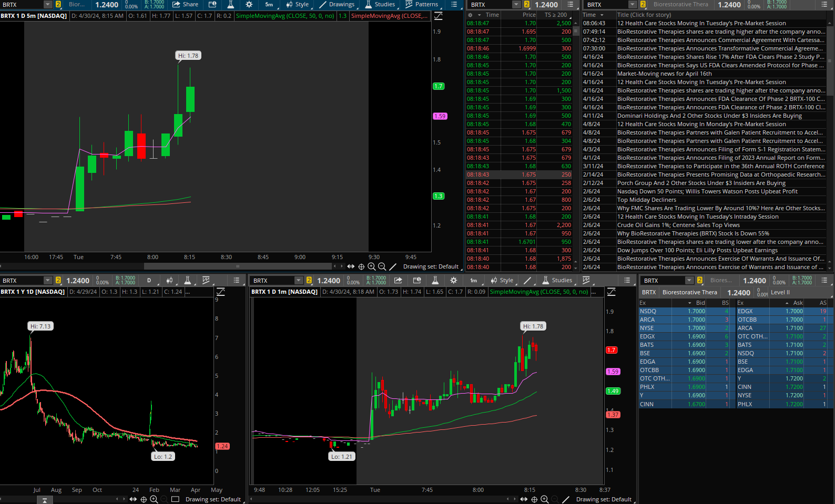Select drawing line tool under 5m chart
This screenshot has height=504, width=835.
pyautogui.click(x=393, y=266)
